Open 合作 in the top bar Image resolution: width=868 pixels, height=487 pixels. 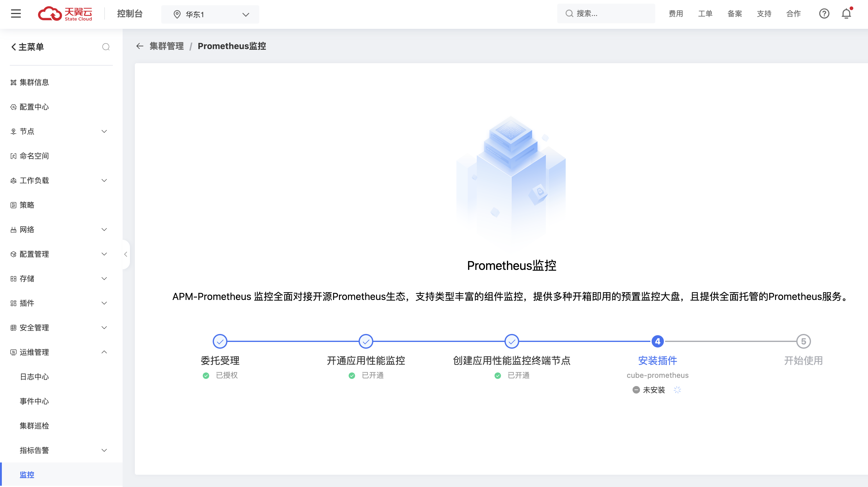click(793, 14)
